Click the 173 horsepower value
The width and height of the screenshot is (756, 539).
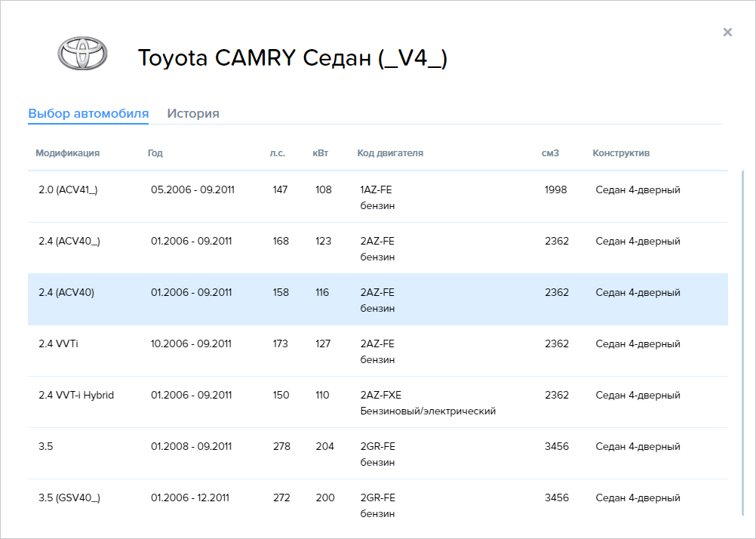point(280,343)
